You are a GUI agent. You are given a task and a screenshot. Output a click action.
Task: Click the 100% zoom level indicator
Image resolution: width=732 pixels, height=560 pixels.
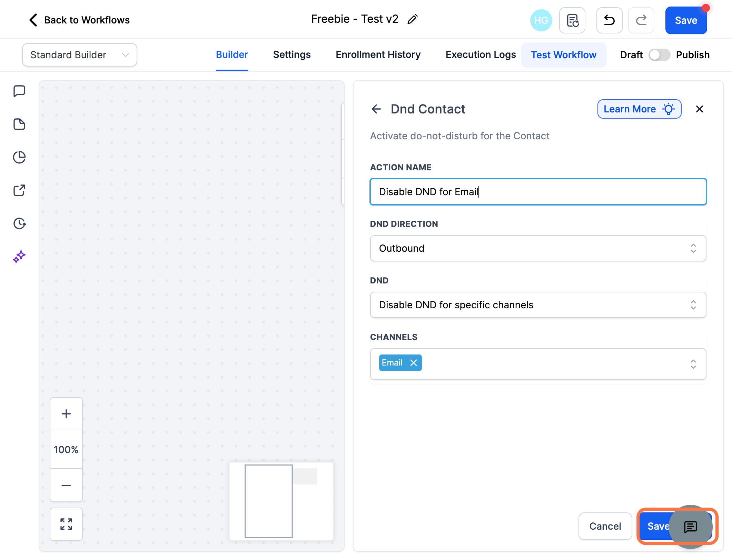[x=66, y=450]
